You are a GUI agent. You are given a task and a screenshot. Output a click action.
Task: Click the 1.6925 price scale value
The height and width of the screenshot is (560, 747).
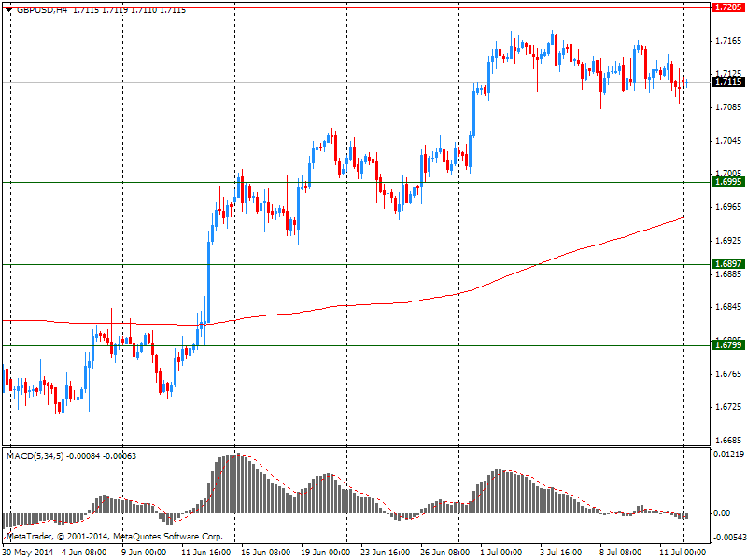729,241
